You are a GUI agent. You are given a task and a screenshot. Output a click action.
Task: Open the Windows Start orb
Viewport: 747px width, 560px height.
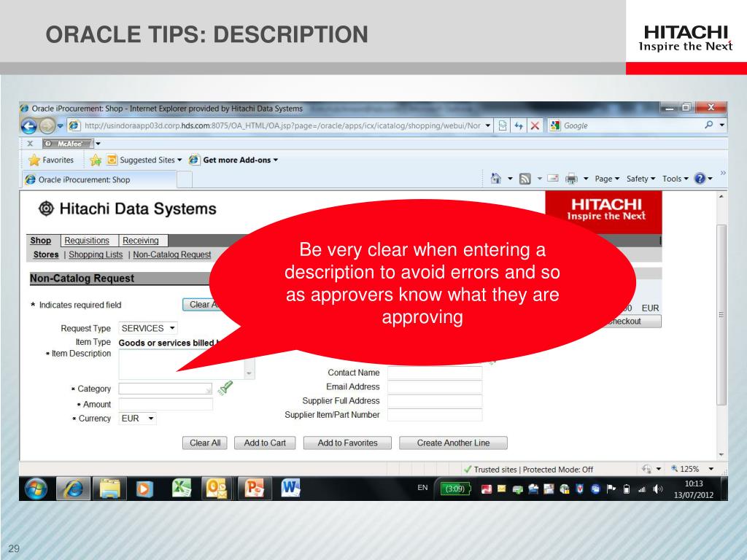pos(36,489)
